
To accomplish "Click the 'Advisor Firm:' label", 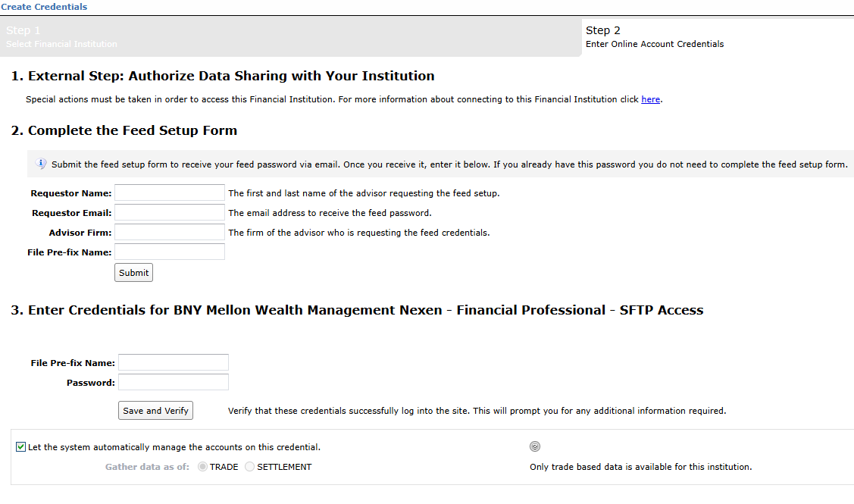I will [x=80, y=233].
